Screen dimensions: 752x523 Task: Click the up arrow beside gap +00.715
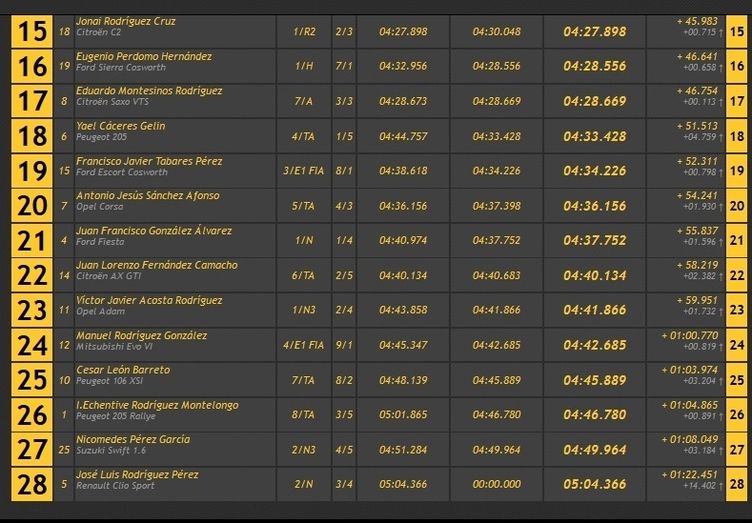(722, 37)
